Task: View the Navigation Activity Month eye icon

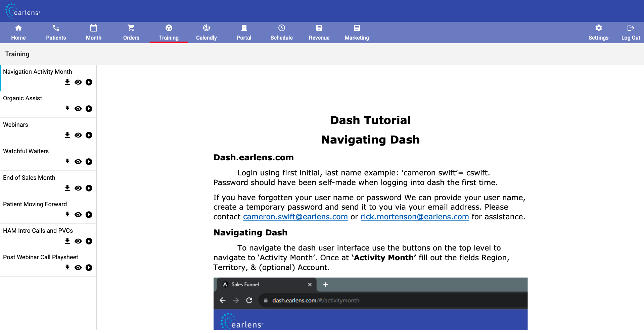Action: click(78, 82)
